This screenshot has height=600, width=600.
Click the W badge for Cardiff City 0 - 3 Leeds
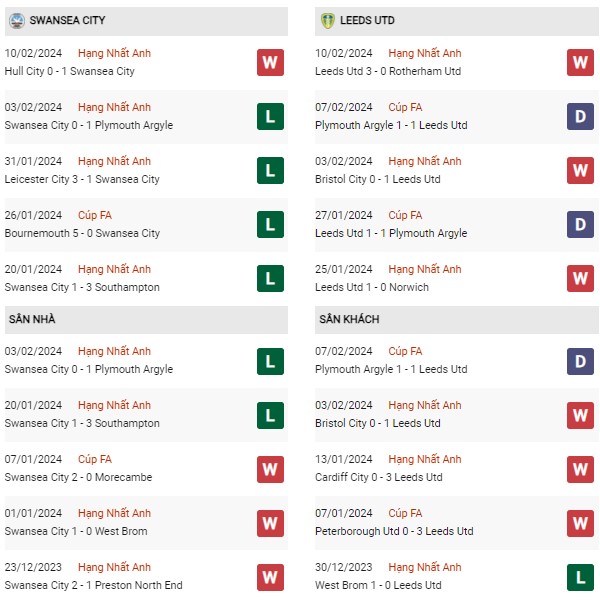[x=580, y=469]
